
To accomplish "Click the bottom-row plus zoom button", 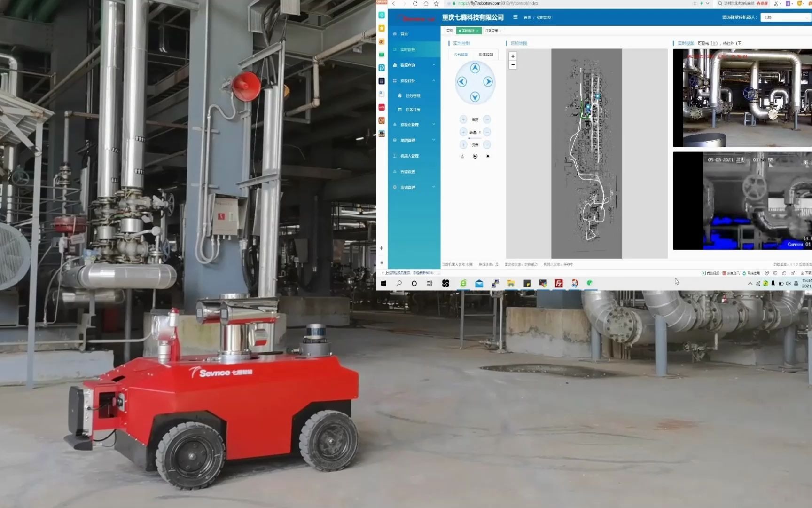I will pyautogui.click(x=463, y=145).
